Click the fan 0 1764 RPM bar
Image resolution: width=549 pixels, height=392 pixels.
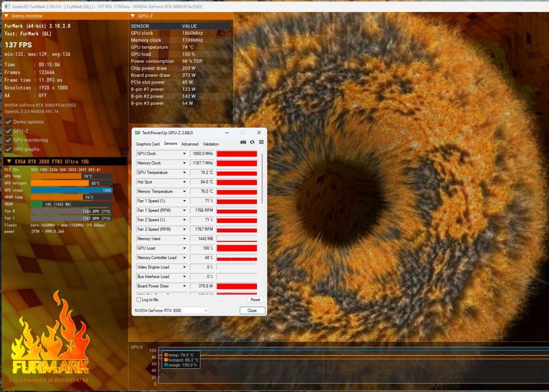coord(72,211)
